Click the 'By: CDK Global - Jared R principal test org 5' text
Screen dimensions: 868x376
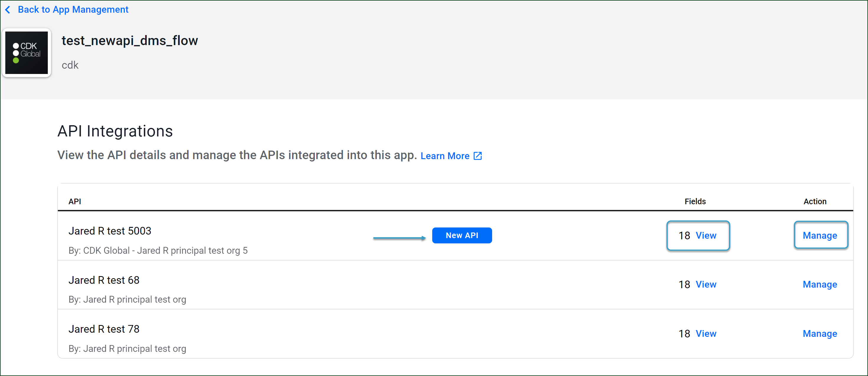pos(158,250)
